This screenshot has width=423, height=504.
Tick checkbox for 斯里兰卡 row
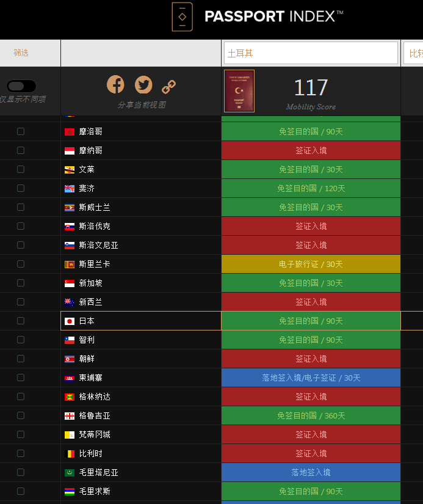21,264
